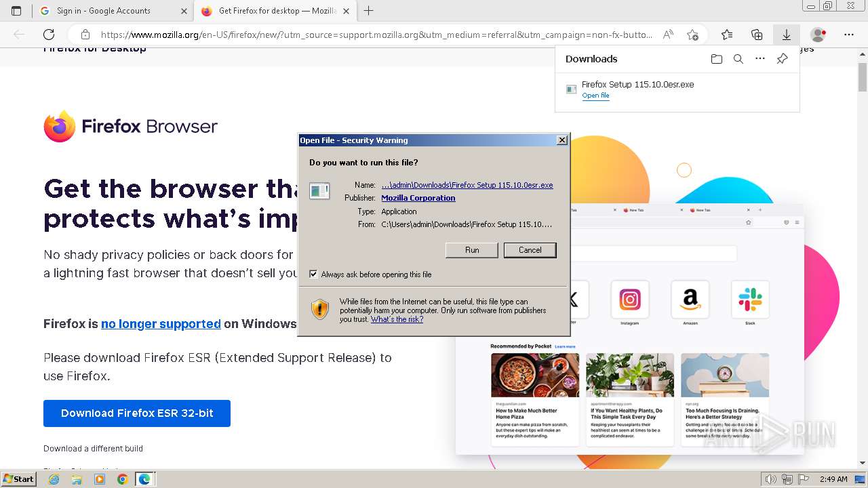Click Download a different build link

click(93, 449)
